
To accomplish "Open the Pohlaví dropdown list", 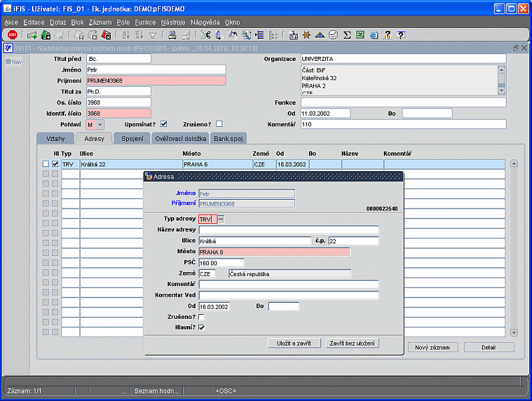I will (100, 124).
